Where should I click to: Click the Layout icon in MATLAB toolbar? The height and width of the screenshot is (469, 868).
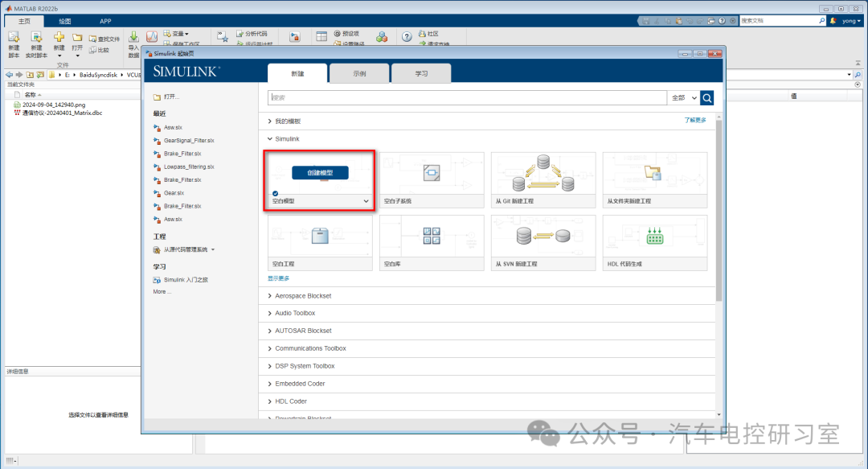click(x=321, y=36)
